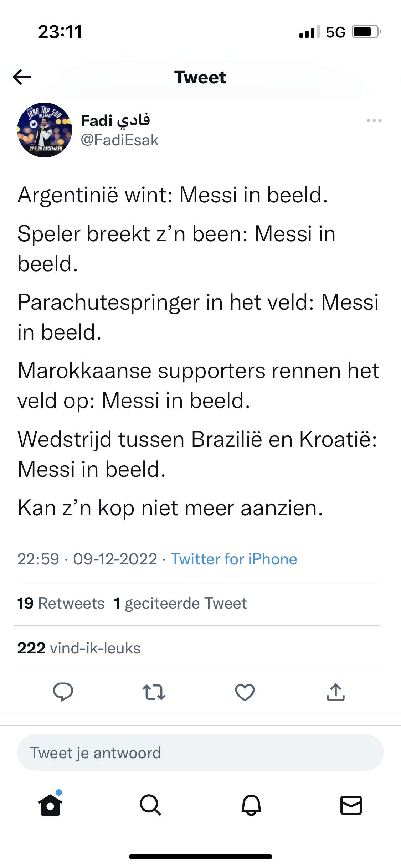This screenshot has height=868, width=401.
Task: Open the Twitter for iPhone link
Action: 233,559
